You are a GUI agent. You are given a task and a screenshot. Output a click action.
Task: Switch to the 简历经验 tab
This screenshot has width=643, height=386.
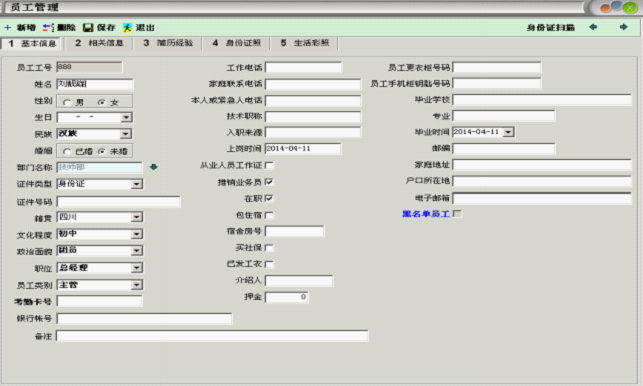point(168,43)
